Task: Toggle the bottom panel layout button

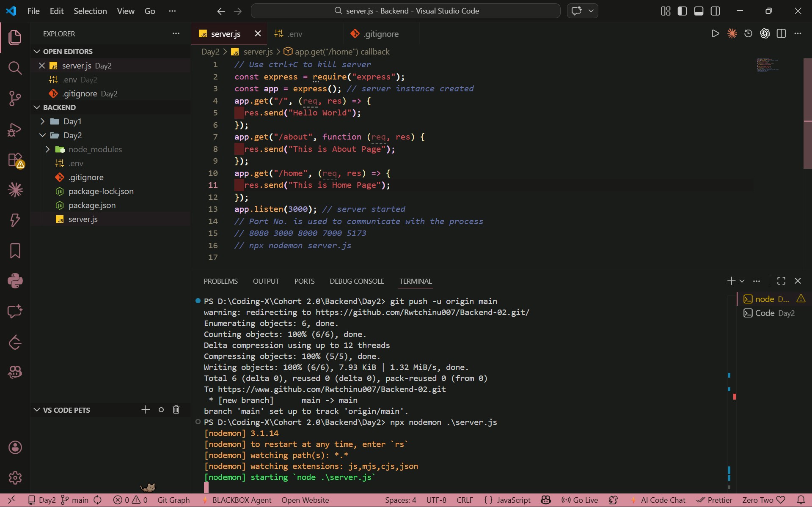Action: (699, 11)
